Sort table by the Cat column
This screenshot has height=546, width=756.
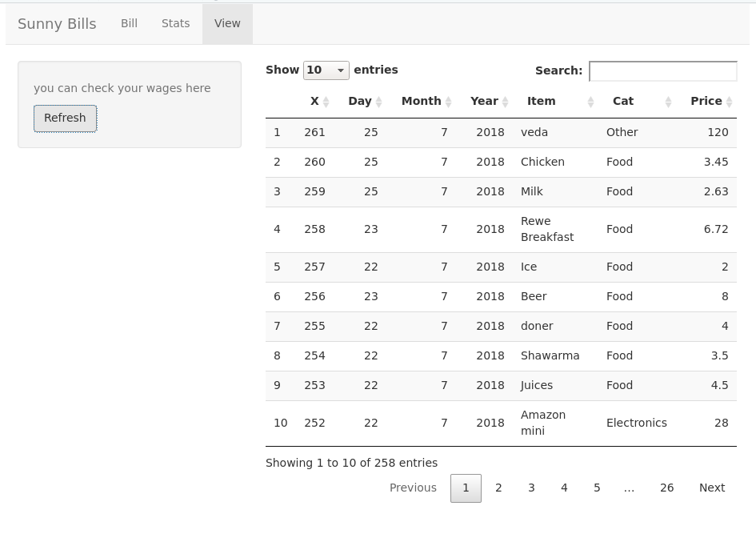[638, 102]
